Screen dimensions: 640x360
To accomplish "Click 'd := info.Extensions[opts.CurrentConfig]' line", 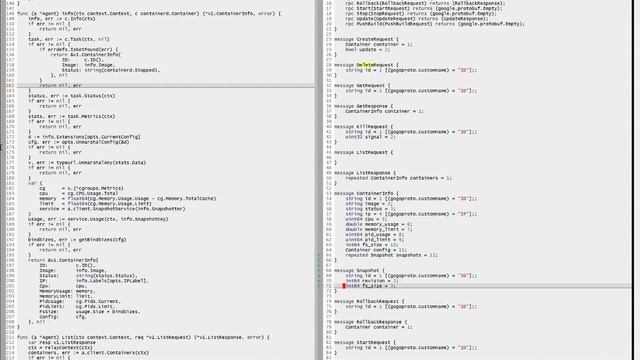I will click(84, 137).
